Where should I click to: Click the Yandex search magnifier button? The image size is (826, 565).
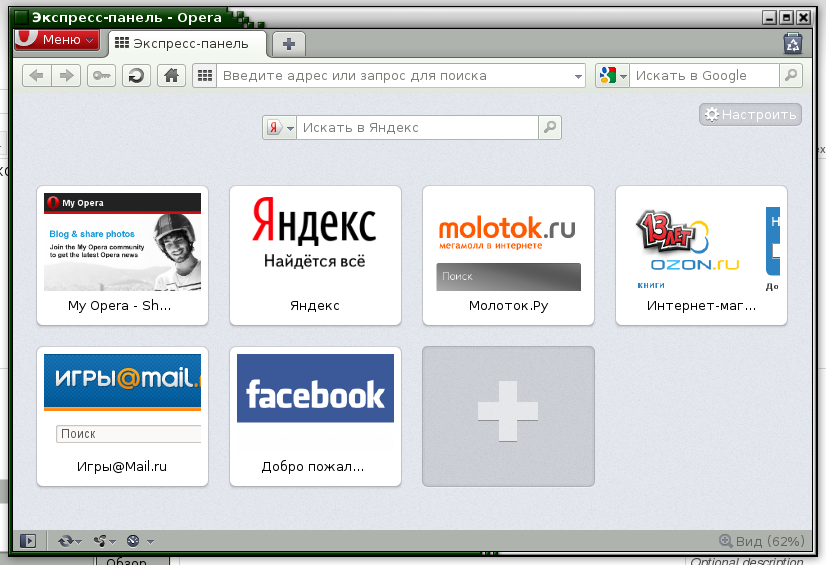pyautogui.click(x=550, y=127)
